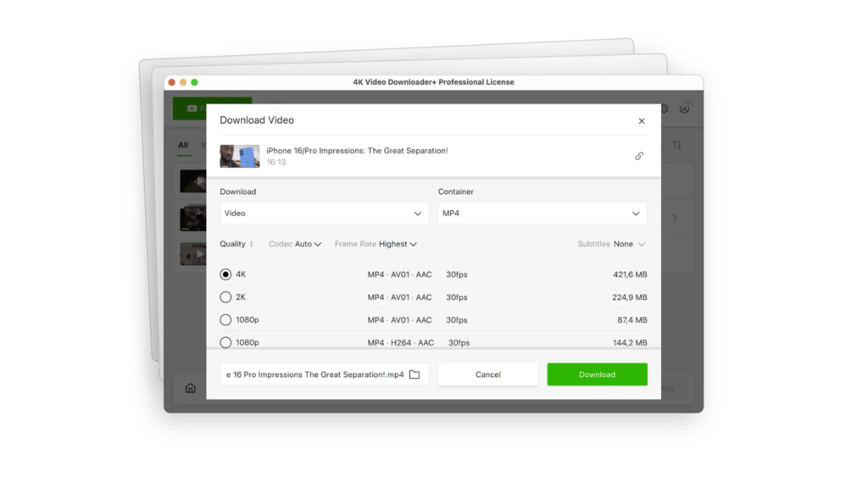868x488 pixels.
Task: Browse save location with the folder icon
Action: (415, 374)
